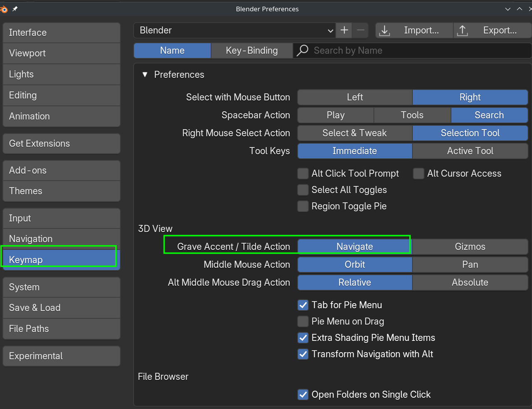Disable Extra Shading Pie Menu Items
Screen dimensions: 532x409
303,338
